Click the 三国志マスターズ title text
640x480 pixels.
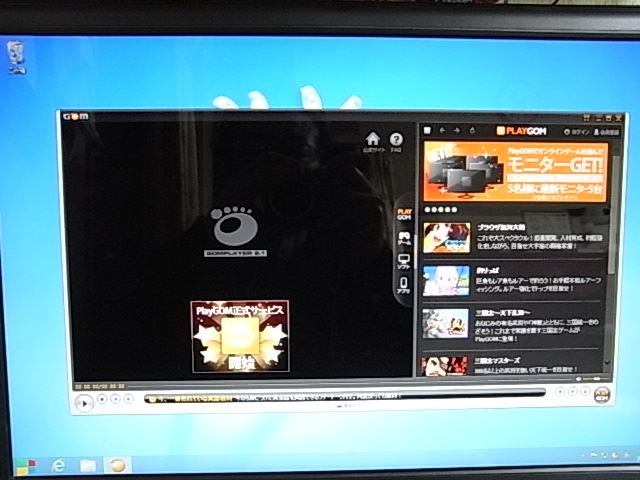497,361
